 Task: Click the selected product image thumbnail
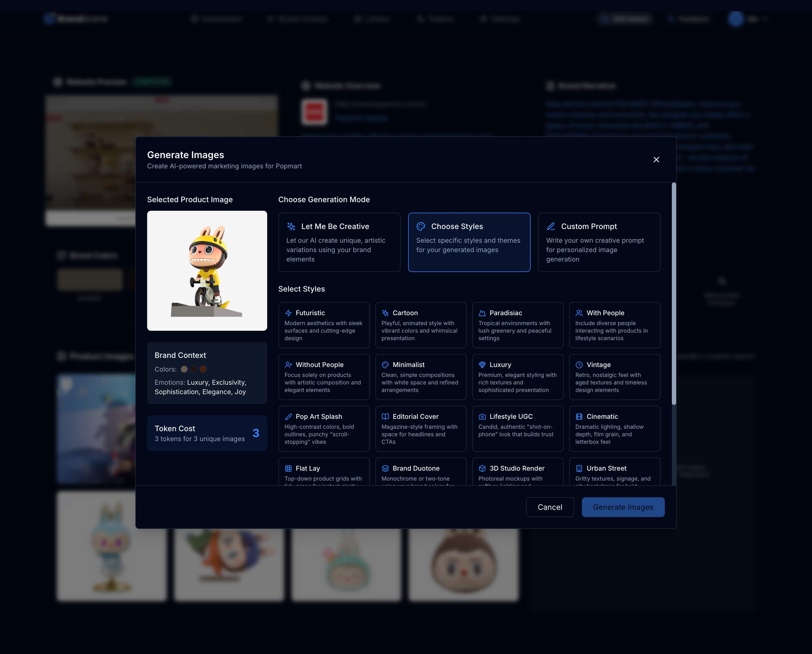[x=207, y=271]
